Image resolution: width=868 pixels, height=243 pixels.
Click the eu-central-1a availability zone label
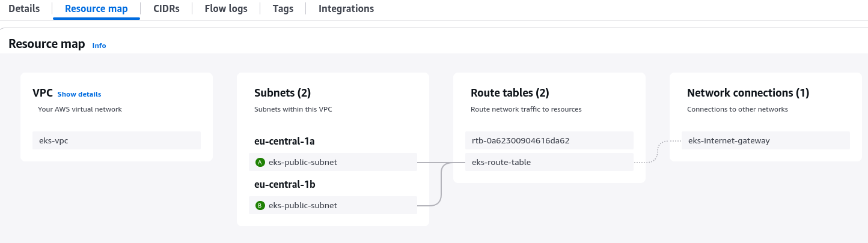(x=285, y=141)
